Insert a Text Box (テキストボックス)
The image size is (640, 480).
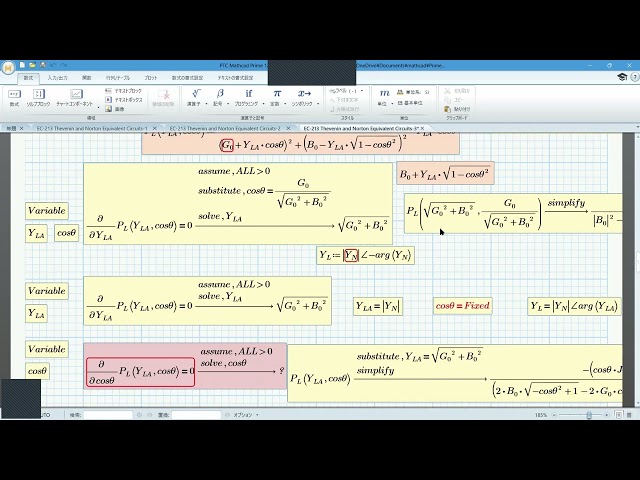124,100
